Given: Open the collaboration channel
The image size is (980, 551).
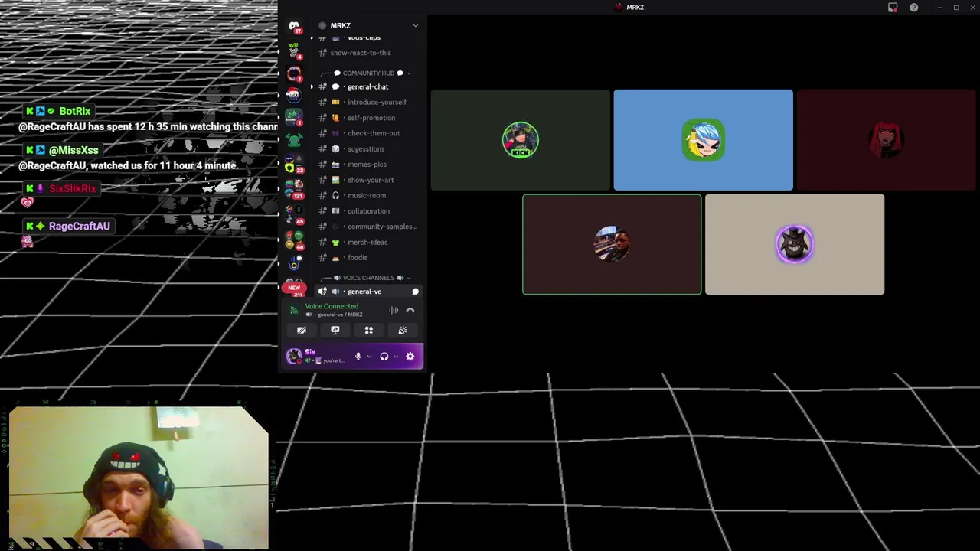Looking at the screenshot, I should pyautogui.click(x=368, y=210).
